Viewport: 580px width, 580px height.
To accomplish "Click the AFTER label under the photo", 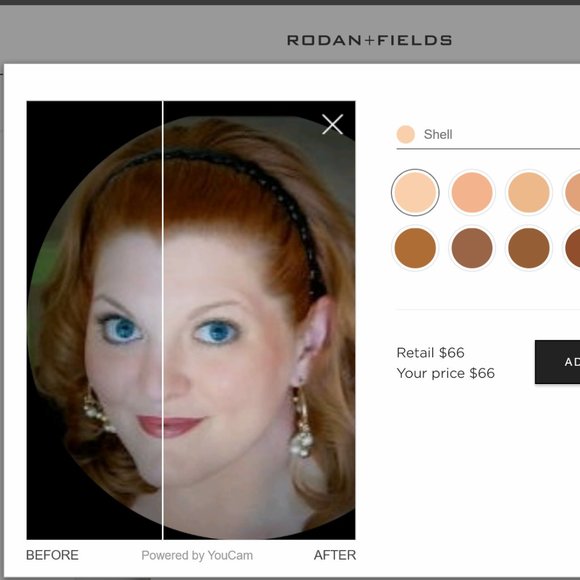I will coord(335,555).
